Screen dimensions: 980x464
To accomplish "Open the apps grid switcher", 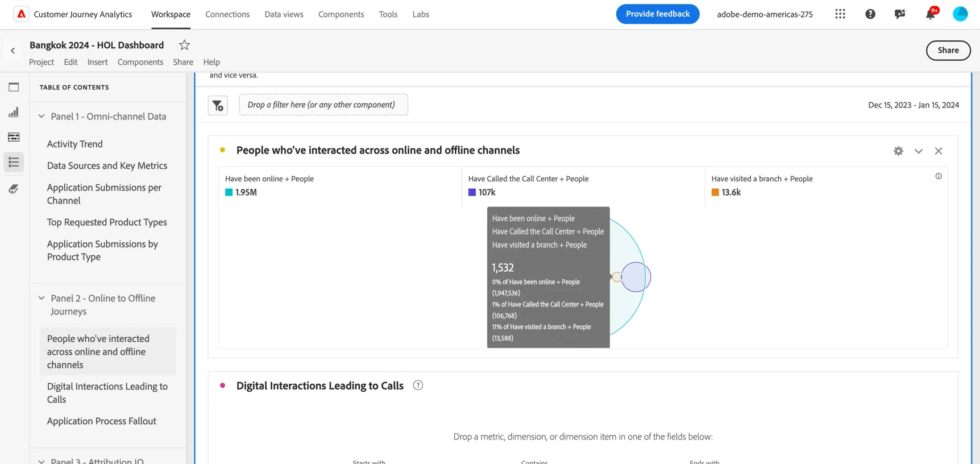I will pyautogui.click(x=840, y=14).
